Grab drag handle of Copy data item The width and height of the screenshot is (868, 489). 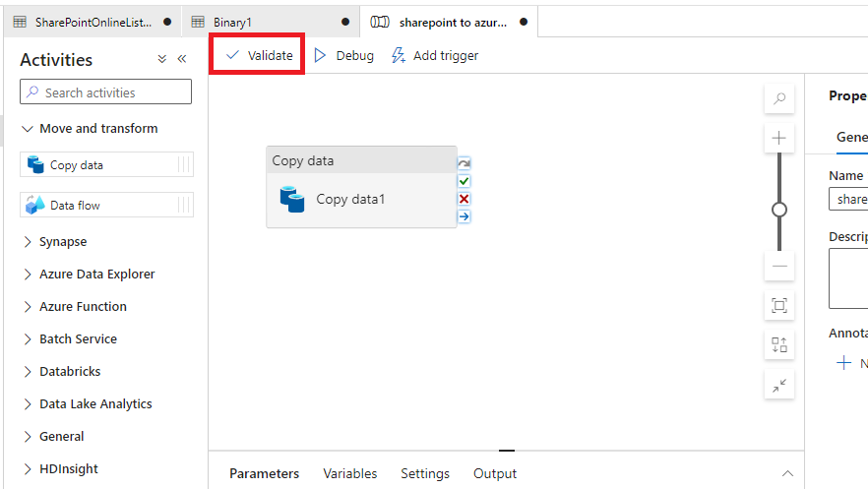click(x=184, y=165)
